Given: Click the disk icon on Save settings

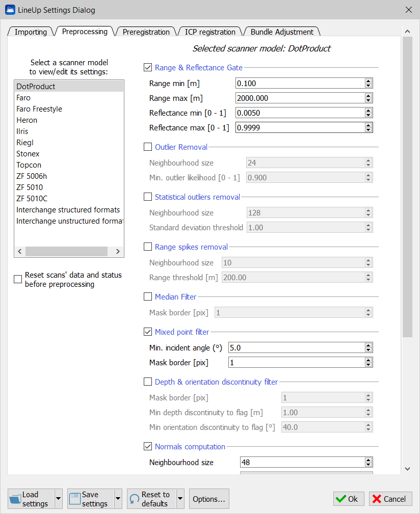Looking at the screenshot, I should tap(75, 499).
